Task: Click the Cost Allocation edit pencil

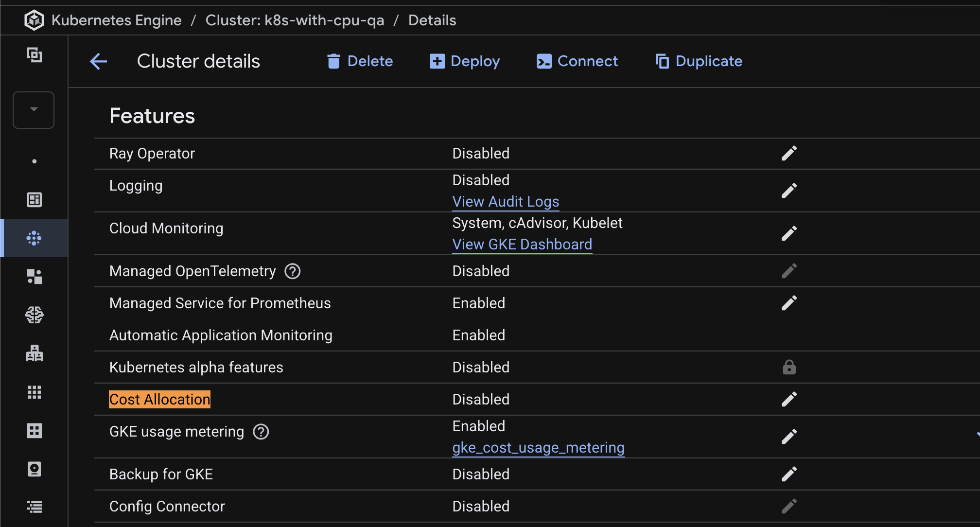Action: tap(788, 399)
